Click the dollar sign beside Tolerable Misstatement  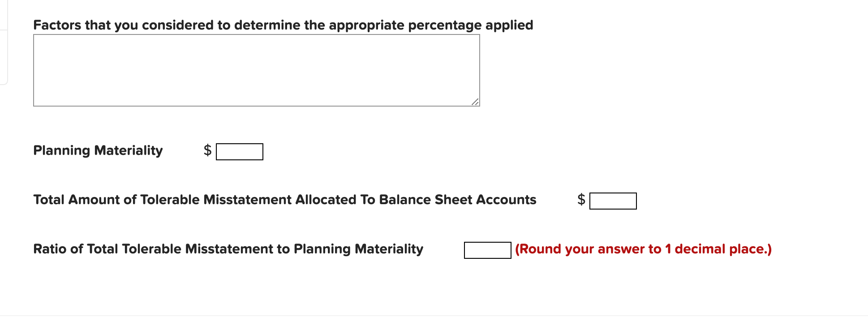click(x=580, y=201)
